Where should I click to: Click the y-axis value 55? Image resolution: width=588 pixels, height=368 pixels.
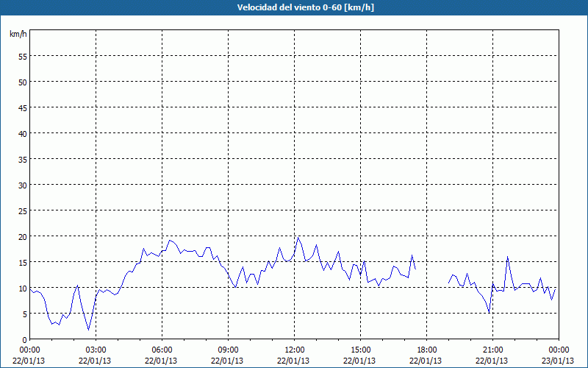click(x=23, y=56)
